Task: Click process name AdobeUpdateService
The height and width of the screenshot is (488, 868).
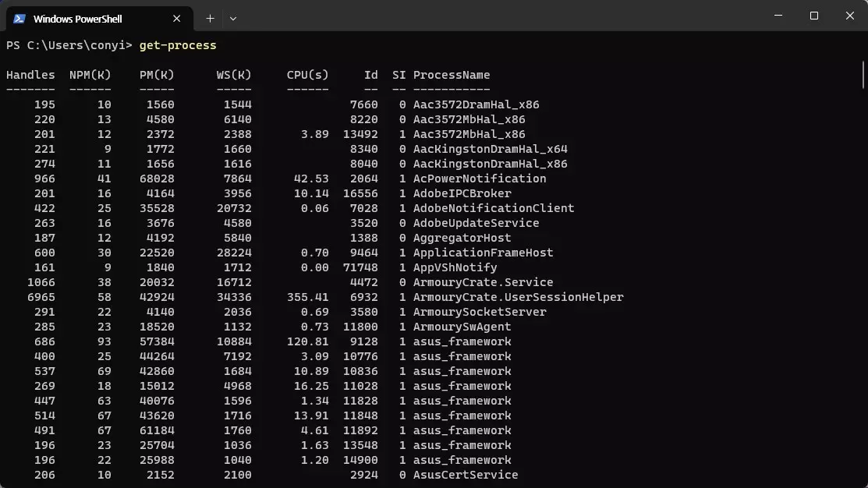Action: pyautogui.click(x=476, y=224)
